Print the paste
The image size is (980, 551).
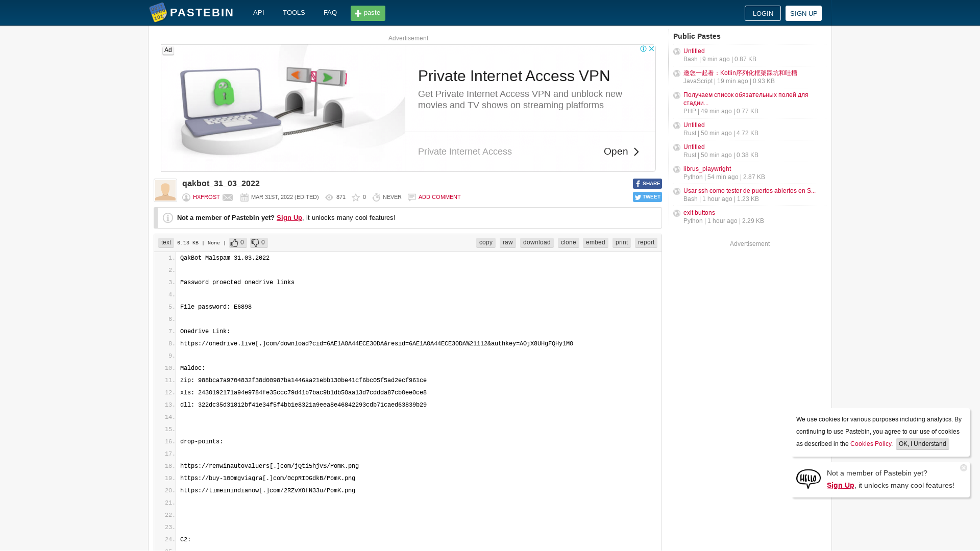[622, 243]
